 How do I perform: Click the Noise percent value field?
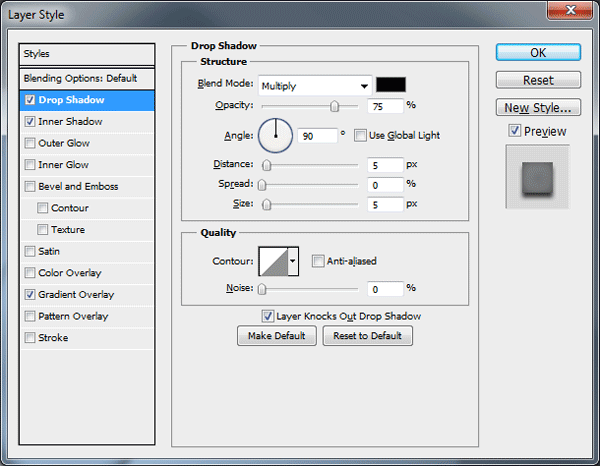coord(385,289)
